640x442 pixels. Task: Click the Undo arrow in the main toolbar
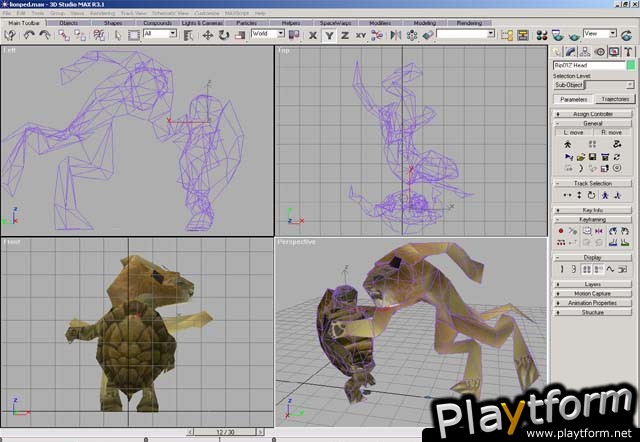(x=28, y=35)
